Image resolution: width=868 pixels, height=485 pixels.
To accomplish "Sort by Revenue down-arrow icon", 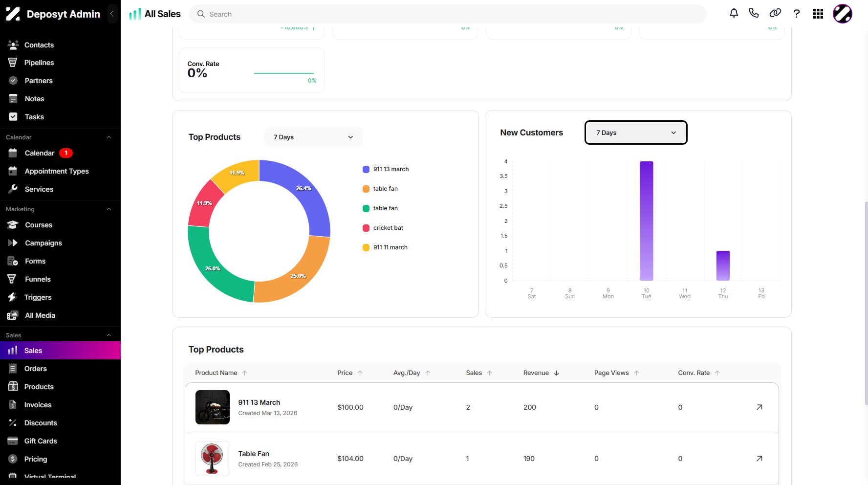I will (556, 373).
